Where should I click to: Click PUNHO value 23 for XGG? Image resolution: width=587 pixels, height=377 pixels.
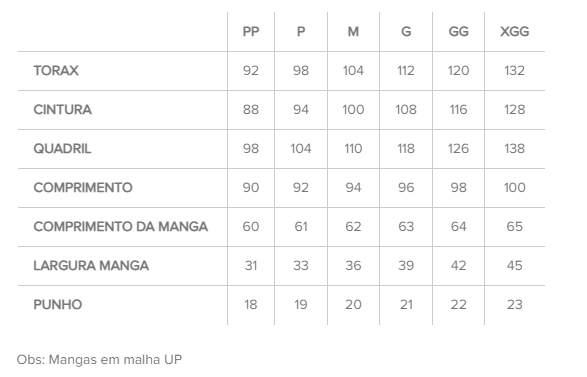click(x=514, y=304)
